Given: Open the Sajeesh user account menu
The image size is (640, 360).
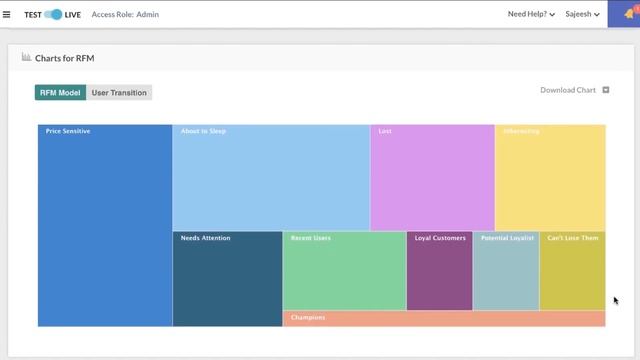Looking at the screenshot, I should pos(582,14).
